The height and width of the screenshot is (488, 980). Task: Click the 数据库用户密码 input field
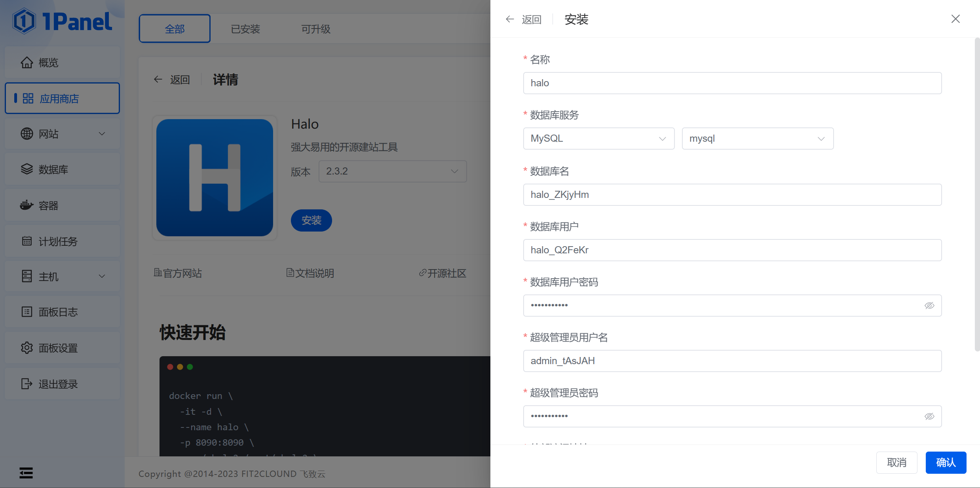tap(732, 306)
